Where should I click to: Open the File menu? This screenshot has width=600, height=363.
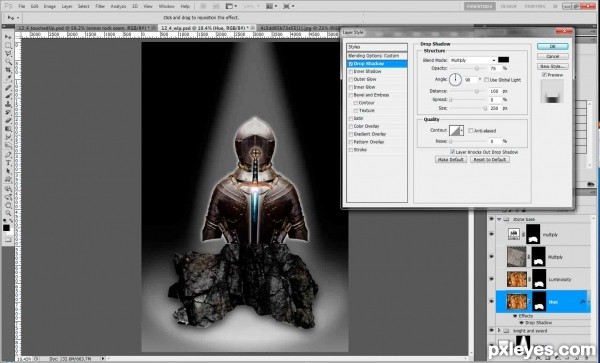point(22,7)
